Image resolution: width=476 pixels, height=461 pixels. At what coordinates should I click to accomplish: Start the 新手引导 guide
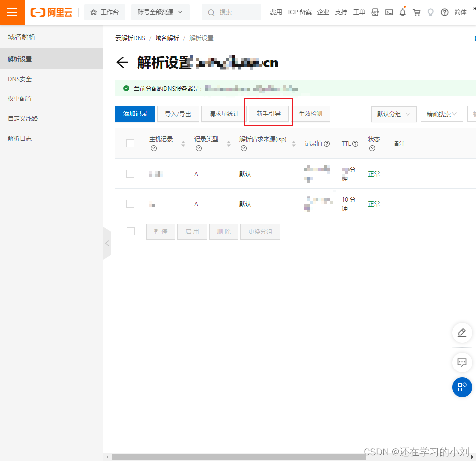click(269, 114)
